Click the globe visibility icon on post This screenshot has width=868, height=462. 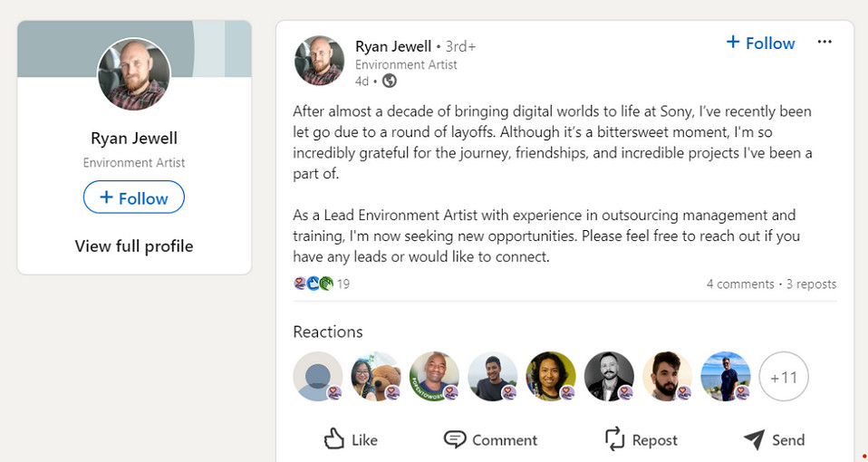click(x=390, y=81)
